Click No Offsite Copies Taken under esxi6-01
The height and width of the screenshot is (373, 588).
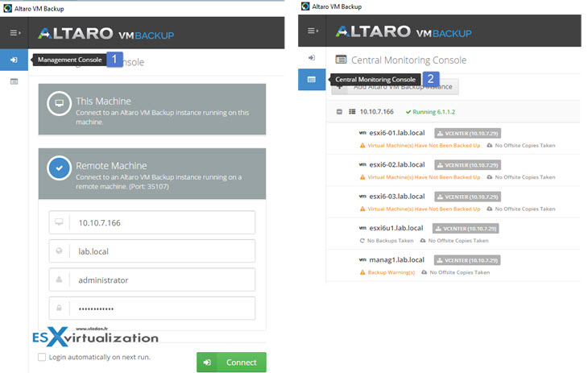[x=521, y=146]
